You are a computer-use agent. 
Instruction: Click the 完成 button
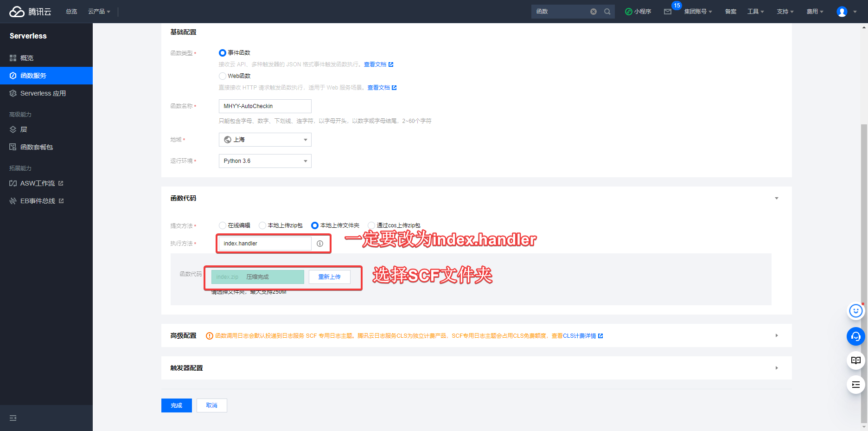click(x=176, y=405)
